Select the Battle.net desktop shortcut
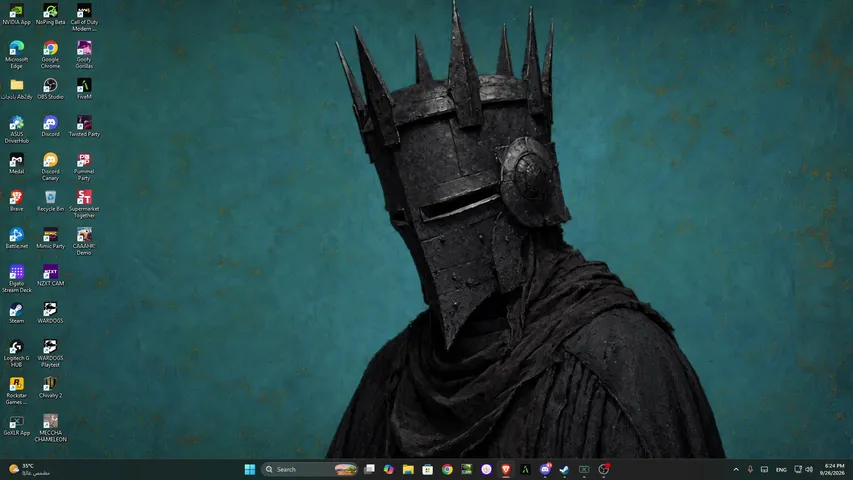Image resolution: width=853 pixels, height=480 pixels. click(x=16, y=238)
